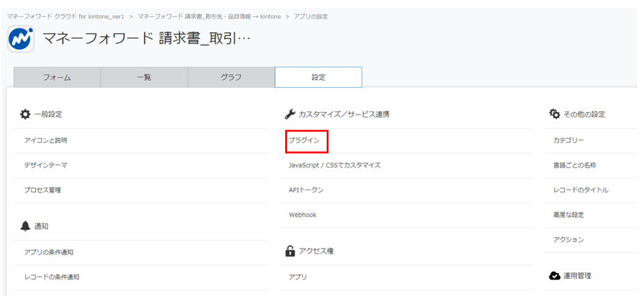Image resolution: width=644 pixels, height=303 pixels.
Task: Click the wrench icon beside カスタマイズ／サービス連携
Action: tap(290, 114)
